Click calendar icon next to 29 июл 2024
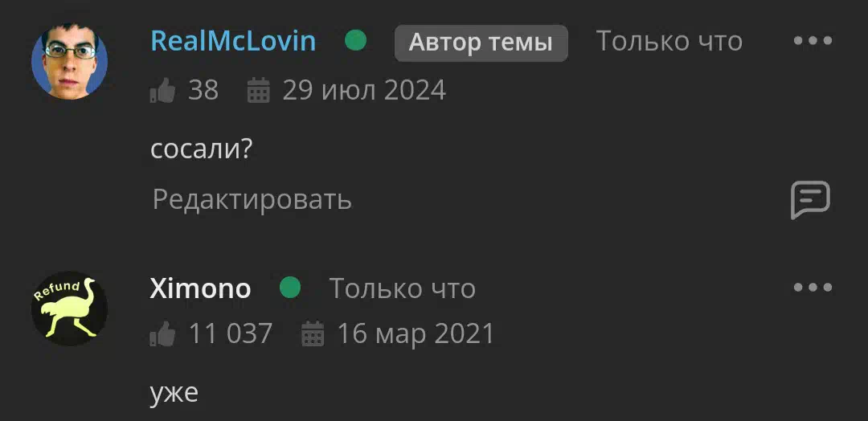868x421 pixels. (259, 90)
